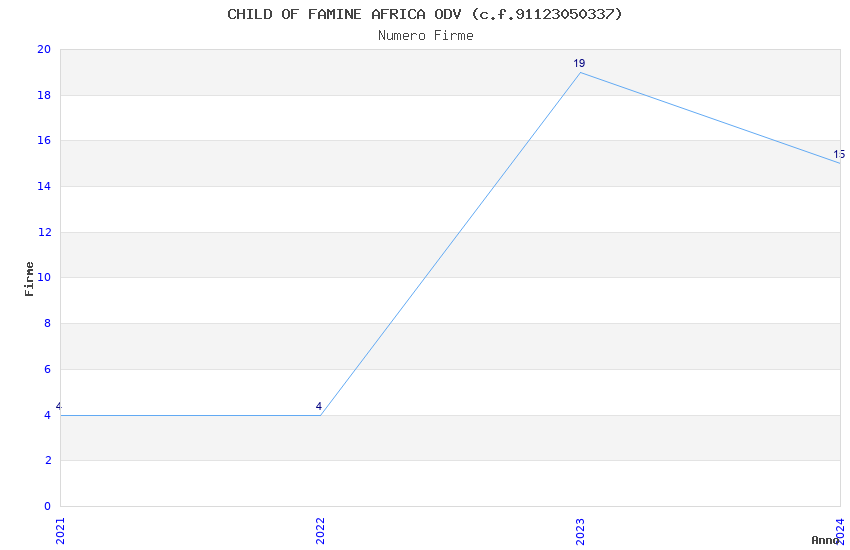Select the 2024 year label on x-axis
The image size is (850, 550).
tap(840, 529)
